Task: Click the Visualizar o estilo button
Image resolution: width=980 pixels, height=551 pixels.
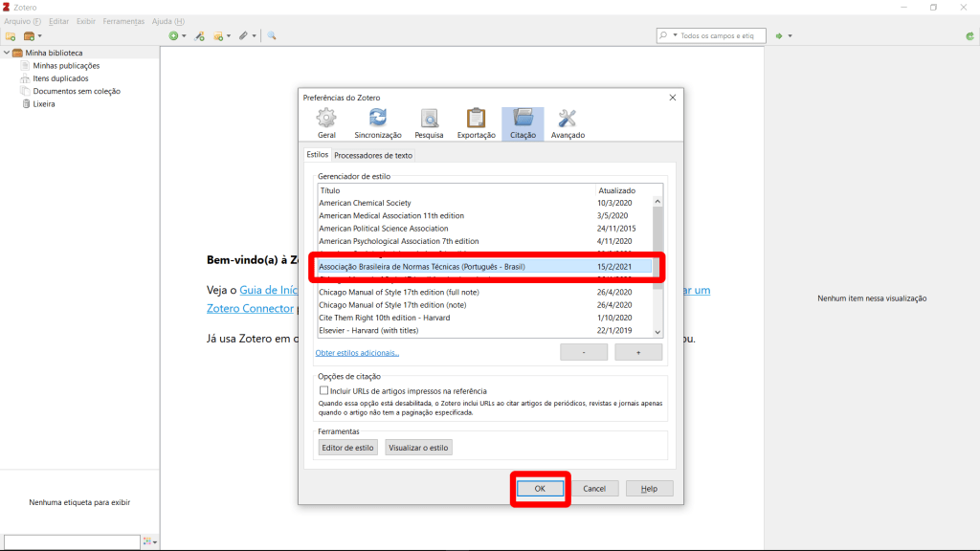Action: 418,447
